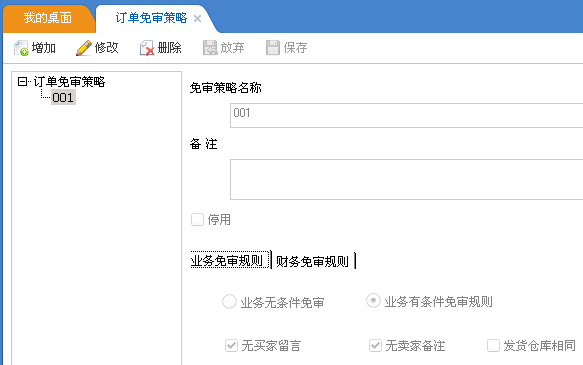Select the 业务有条件免审规则 radio option
The height and width of the screenshot is (365, 583).
pyautogui.click(x=373, y=301)
